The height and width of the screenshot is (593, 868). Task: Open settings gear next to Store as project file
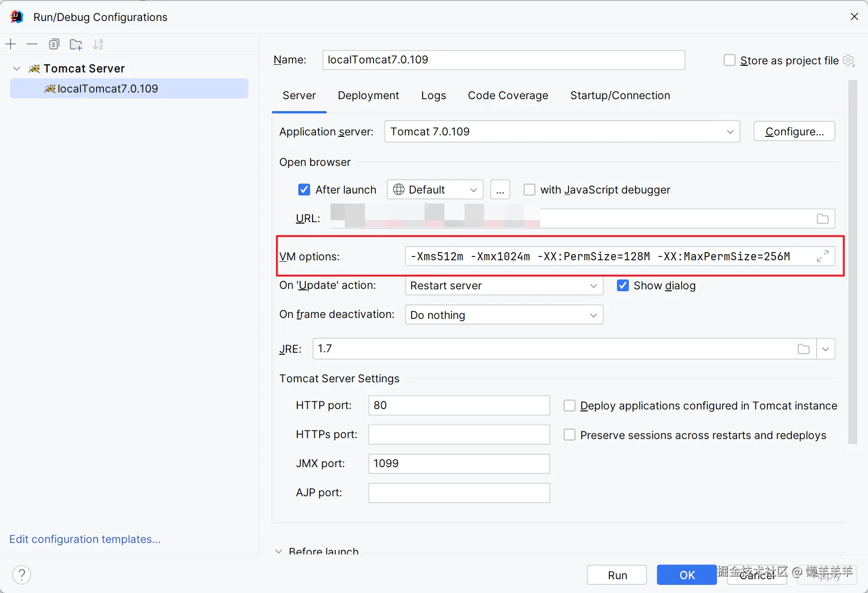coord(848,61)
